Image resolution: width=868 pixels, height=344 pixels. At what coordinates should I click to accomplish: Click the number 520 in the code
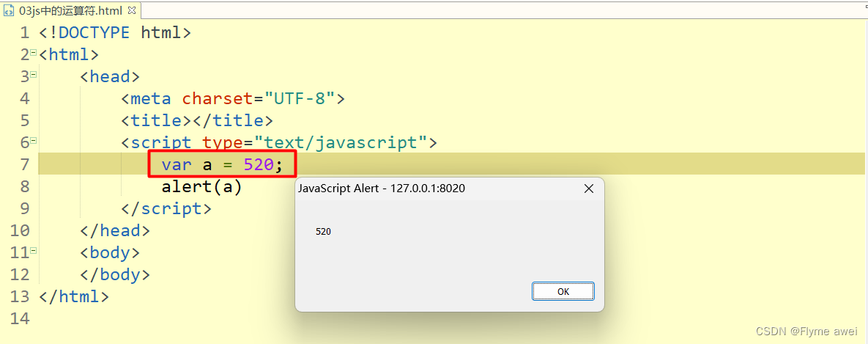[x=259, y=164]
